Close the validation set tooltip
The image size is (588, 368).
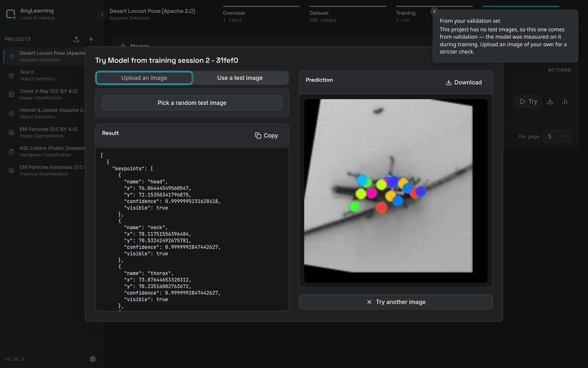pyautogui.click(x=434, y=11)
